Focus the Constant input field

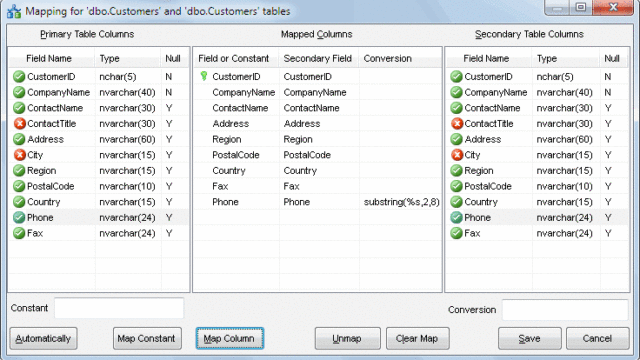click(119, 308)
